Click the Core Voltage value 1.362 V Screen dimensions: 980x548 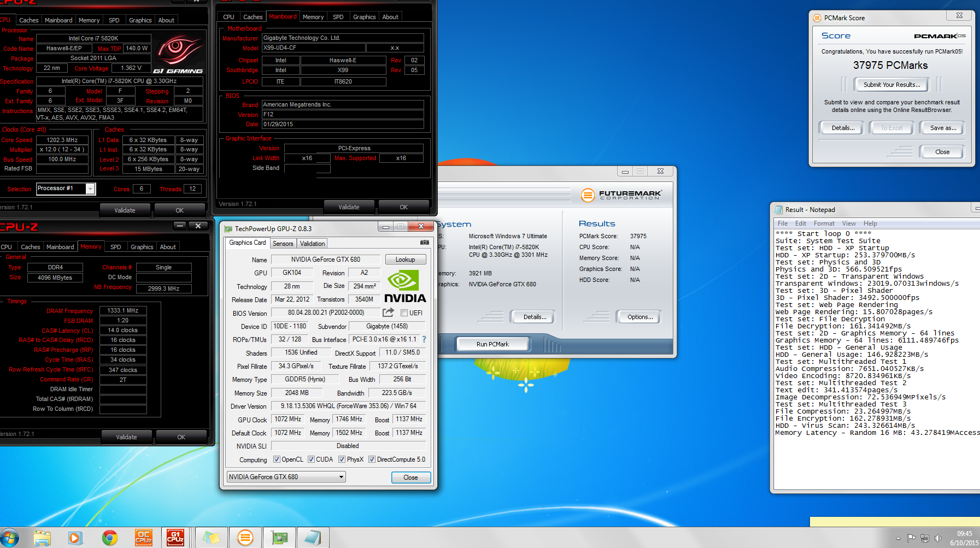[131, 68]
